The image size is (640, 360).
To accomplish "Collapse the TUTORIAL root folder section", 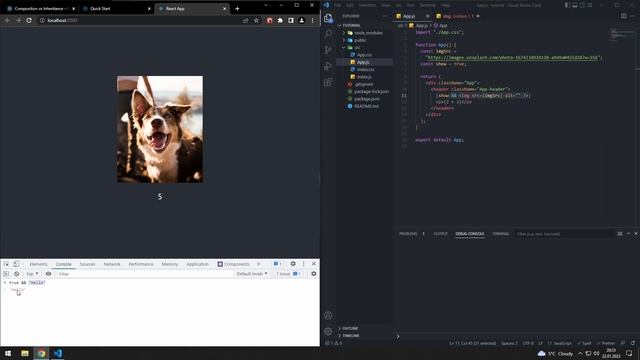I will [x=349, y=25].
